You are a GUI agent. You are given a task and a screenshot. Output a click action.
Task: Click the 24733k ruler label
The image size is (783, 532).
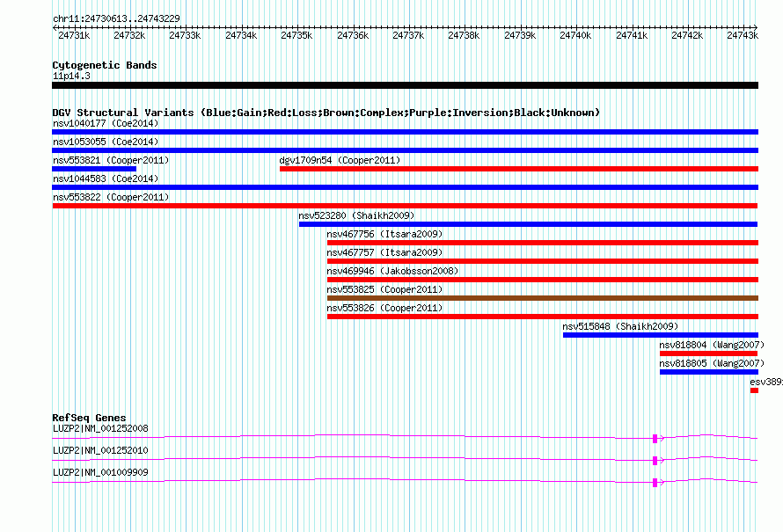point(185,35)
